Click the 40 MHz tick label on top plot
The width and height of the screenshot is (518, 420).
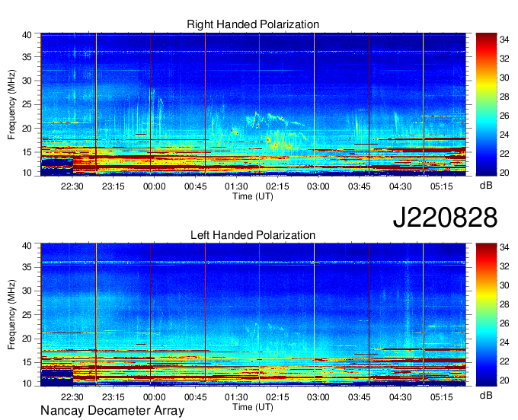(x=27, y=35)
